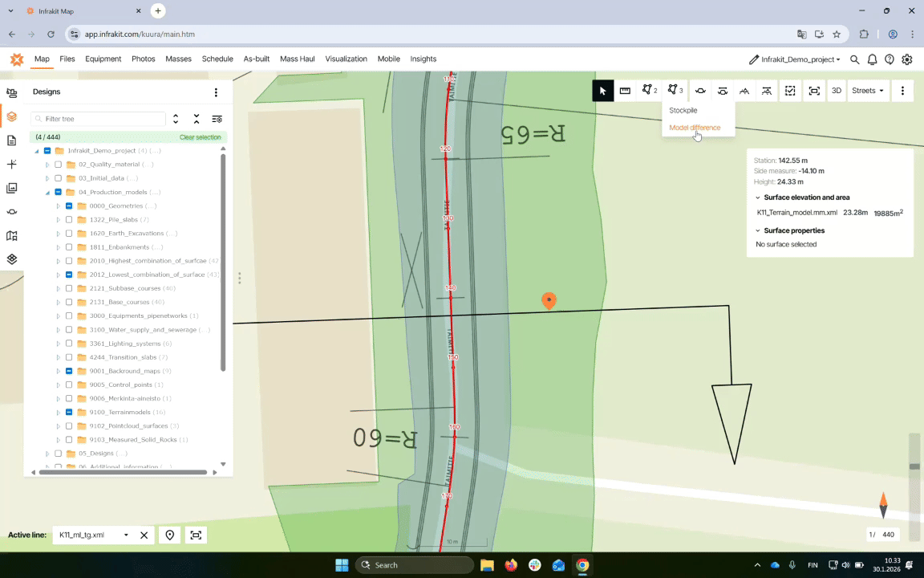924x578 pixels.
Task: Open the Streets basemap dropdown
Action: click(x=868, y=91)
